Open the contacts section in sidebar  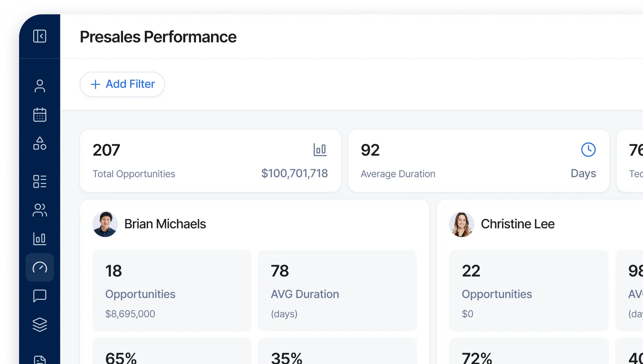(40, 86)
